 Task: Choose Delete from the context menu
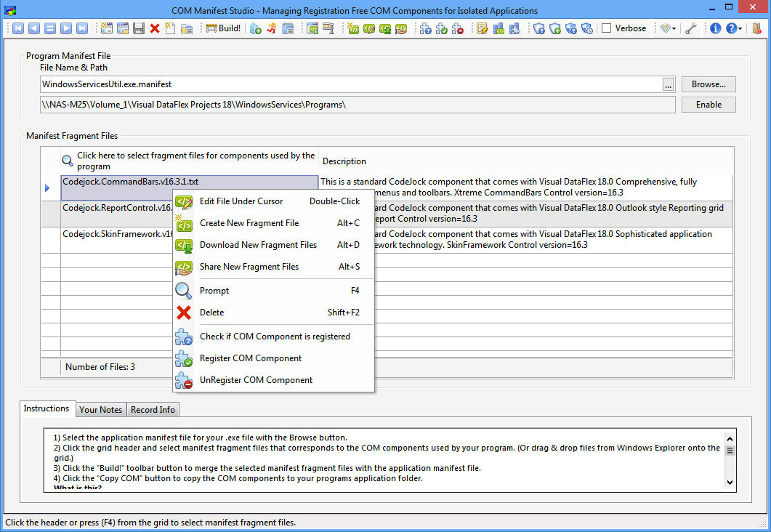[x=273, y=313]
